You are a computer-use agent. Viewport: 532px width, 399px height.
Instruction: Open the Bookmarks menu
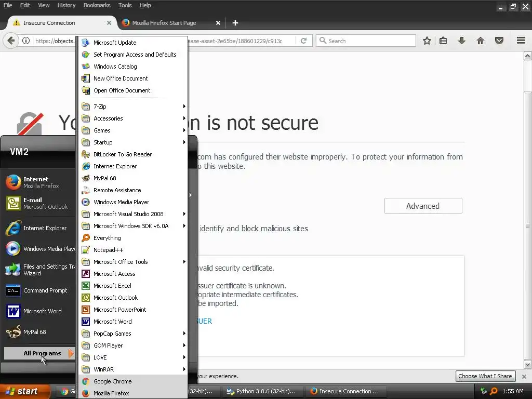[x=97, y=5]
